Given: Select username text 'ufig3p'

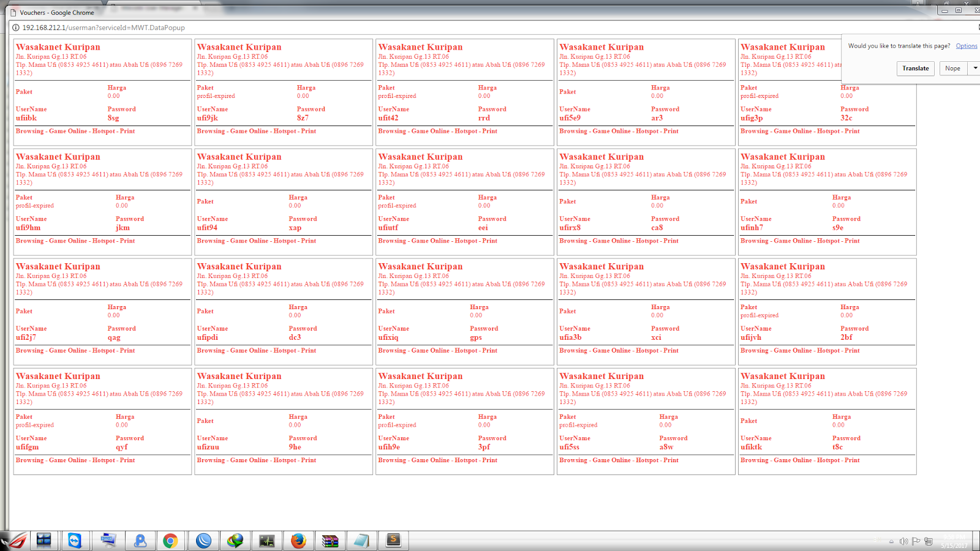Looking at the screenshot, I should (x=752, y=118).
